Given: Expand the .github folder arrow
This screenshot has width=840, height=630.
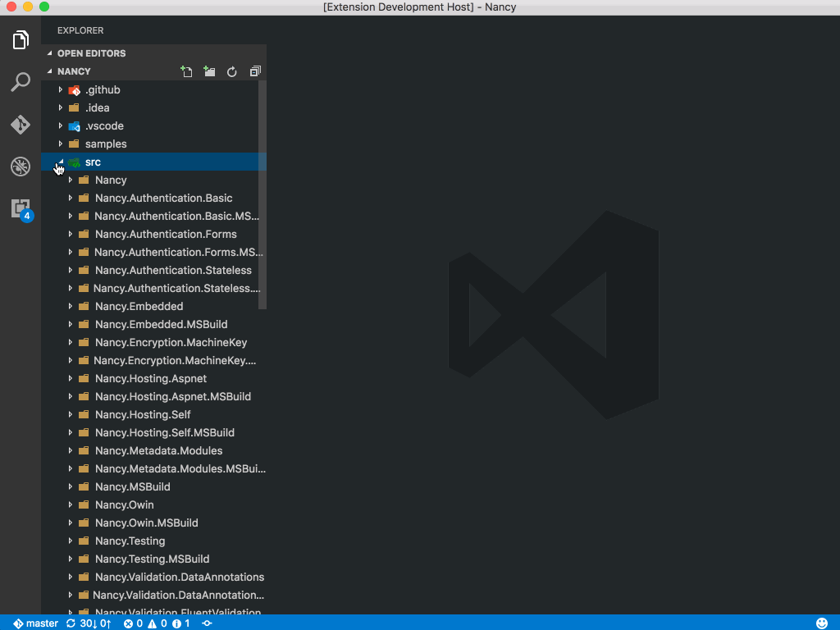Looking at the screenshot, I should [x=61, y=90].
